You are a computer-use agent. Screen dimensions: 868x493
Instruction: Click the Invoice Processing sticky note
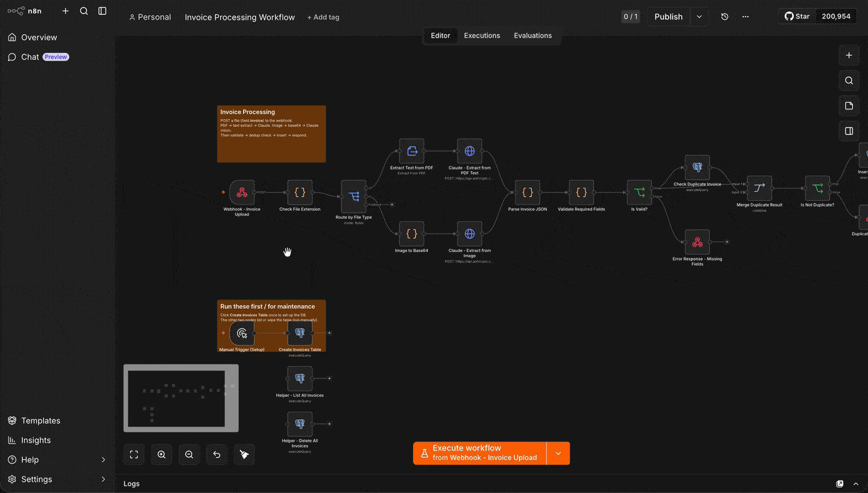(271, 134)
